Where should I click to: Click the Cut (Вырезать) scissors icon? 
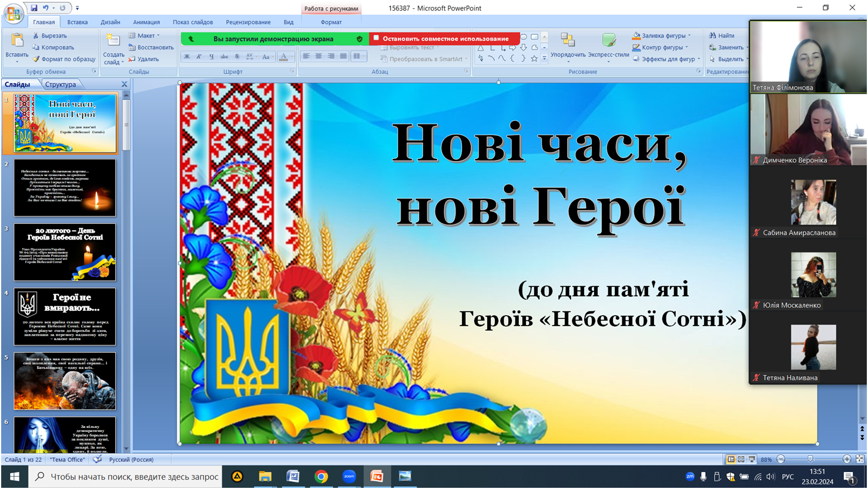pyautogui.click(x=36, y=36)
